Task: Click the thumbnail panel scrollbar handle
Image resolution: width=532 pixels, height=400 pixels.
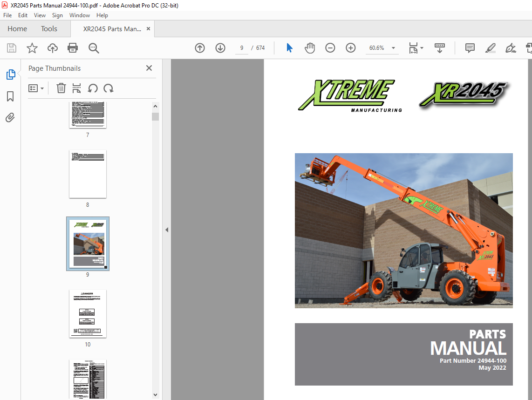Action: pyautogui.click(x=156, y=116)
